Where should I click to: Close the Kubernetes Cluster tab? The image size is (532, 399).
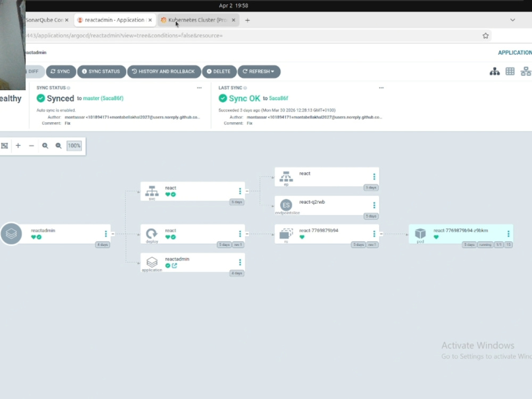234,20
